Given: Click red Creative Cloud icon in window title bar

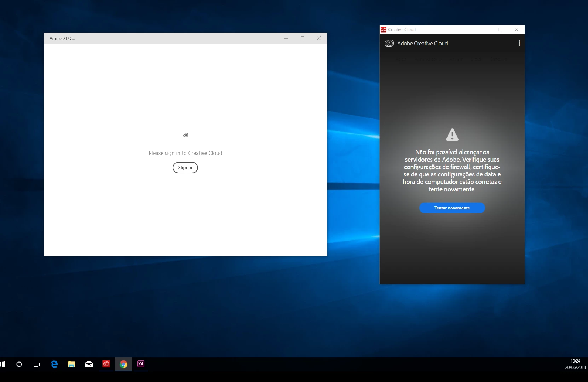Looking at the screenshot, I should 384,30.
